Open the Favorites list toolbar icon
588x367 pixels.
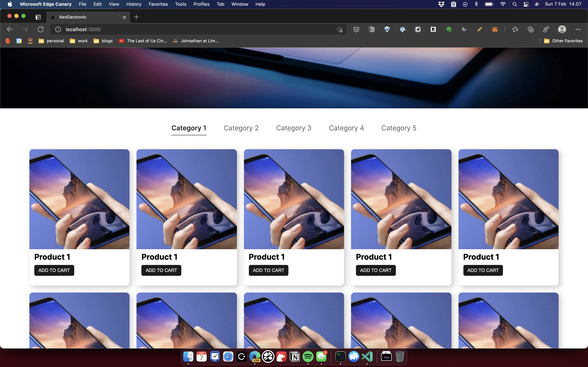coord(515,29)
